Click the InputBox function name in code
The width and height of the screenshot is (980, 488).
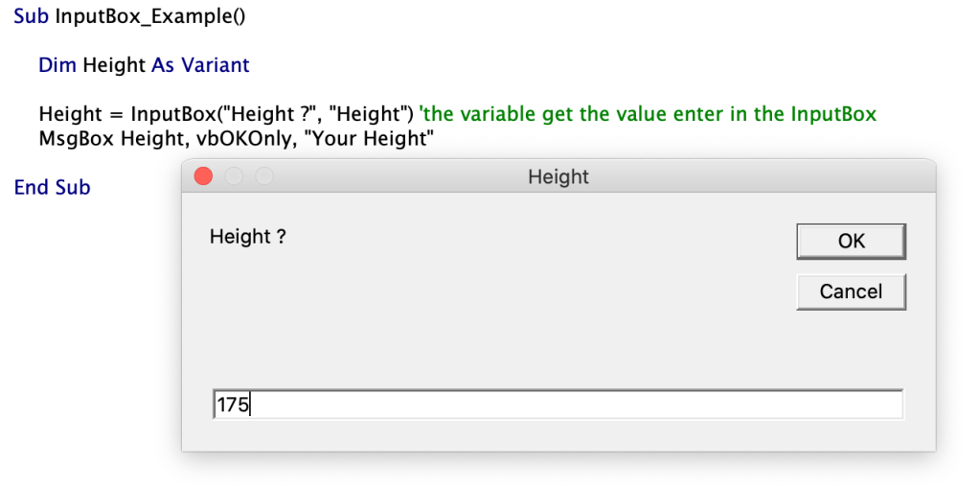point(164,114)
